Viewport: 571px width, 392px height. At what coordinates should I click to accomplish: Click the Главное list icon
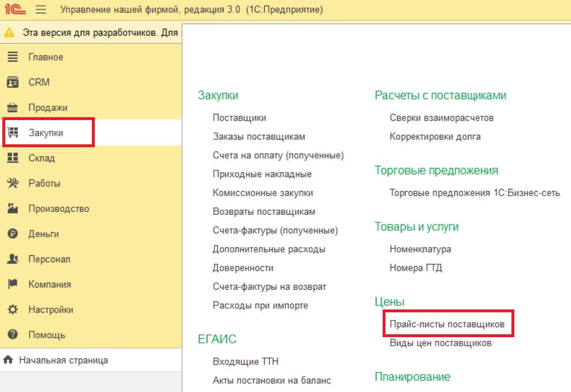pos(13,57)
